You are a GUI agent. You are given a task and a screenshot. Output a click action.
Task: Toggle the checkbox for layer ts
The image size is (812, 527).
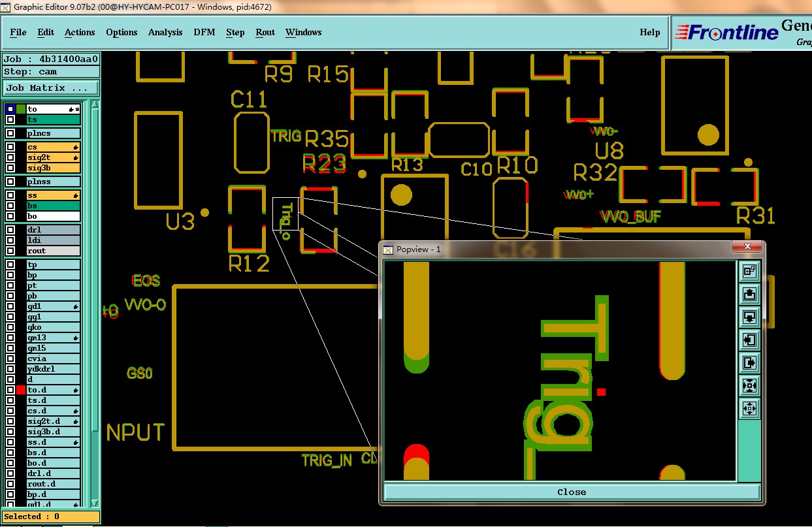[10, 120]
